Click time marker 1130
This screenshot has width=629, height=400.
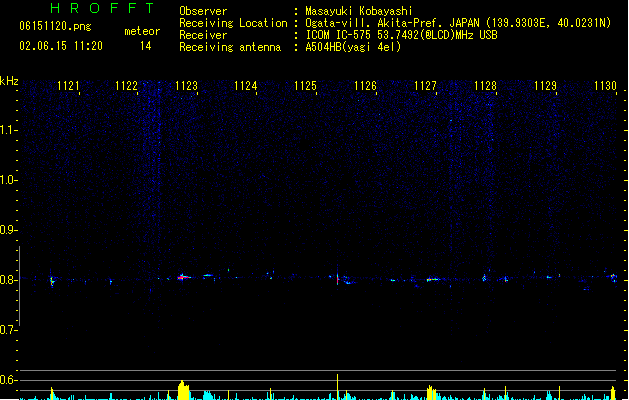coord(605,86)
